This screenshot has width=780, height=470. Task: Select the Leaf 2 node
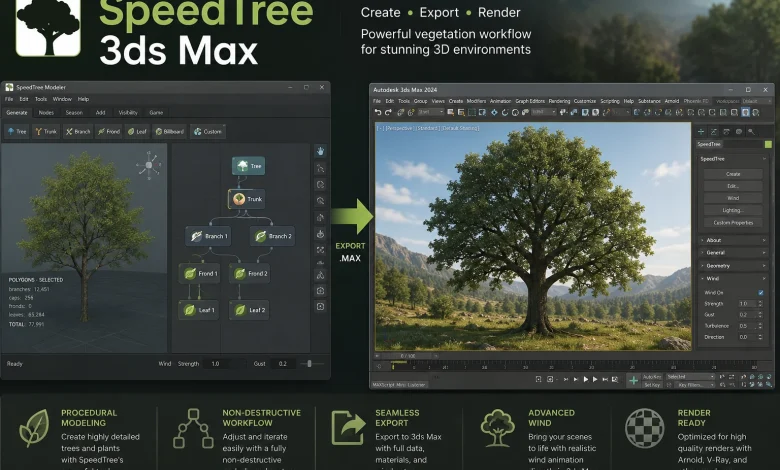[249, 310]
